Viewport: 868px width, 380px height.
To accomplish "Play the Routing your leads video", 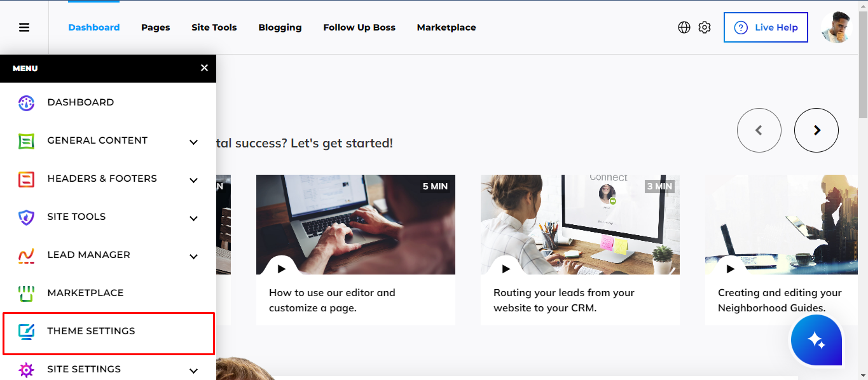I will 506,268.
